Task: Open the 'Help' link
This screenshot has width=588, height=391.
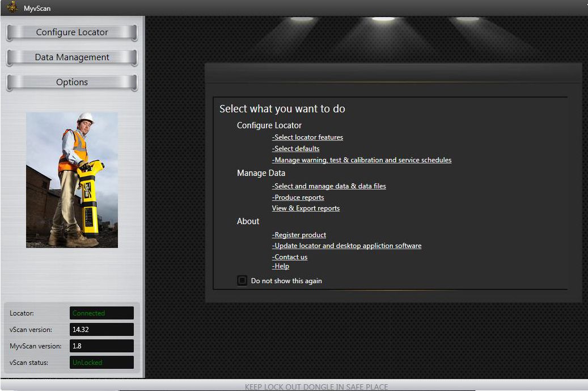Action: (281, 266)
